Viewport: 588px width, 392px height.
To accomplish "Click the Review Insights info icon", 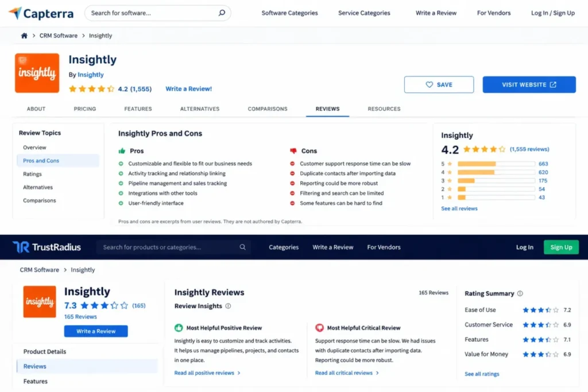I will coord(228,306).
